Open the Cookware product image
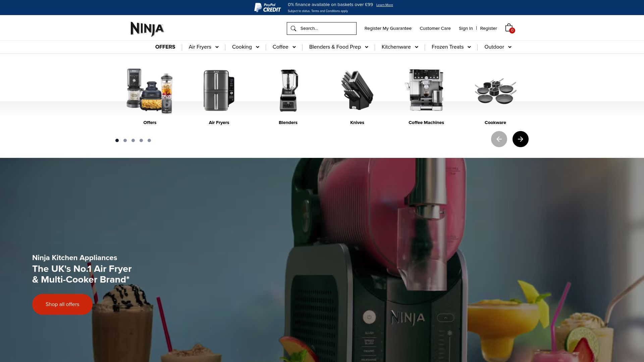644x362 pixels. pyautogui.click(x=495, y=91)
